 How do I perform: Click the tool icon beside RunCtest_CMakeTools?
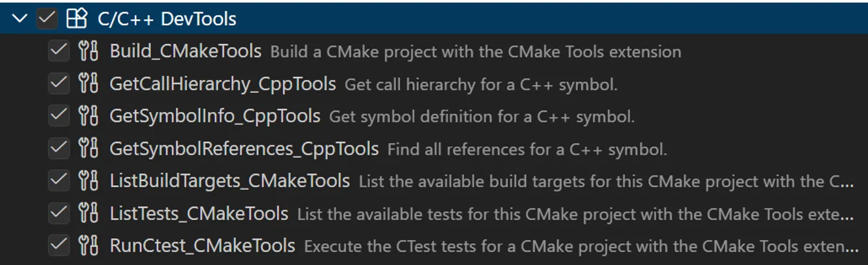click(x=88, y=245)
